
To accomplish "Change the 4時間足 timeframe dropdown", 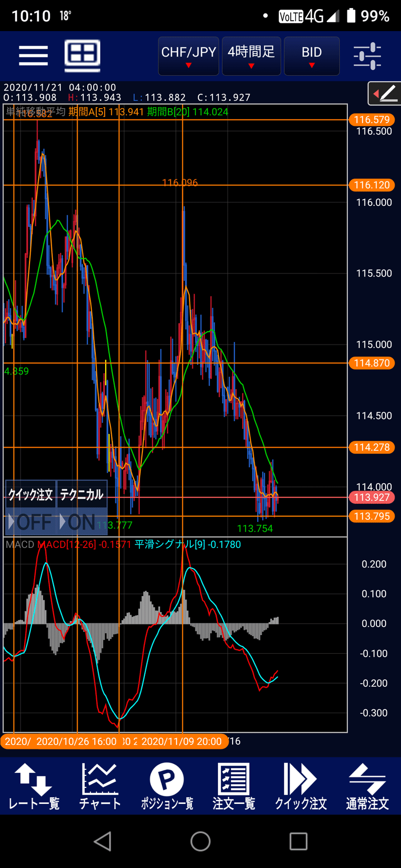I will click(251, 56).
